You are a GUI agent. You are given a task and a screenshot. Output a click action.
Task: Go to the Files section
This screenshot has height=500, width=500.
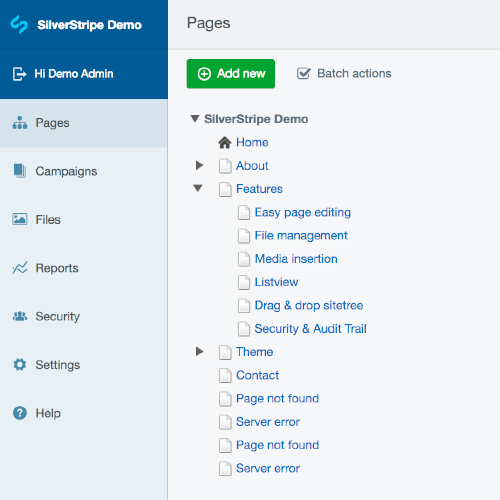pos(84,220)
